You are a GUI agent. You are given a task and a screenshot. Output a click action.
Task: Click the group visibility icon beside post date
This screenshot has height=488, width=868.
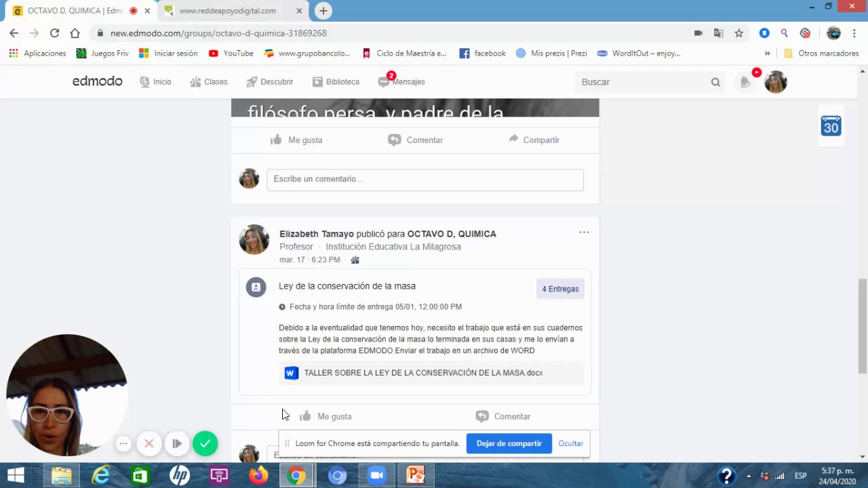pos(355,260)
